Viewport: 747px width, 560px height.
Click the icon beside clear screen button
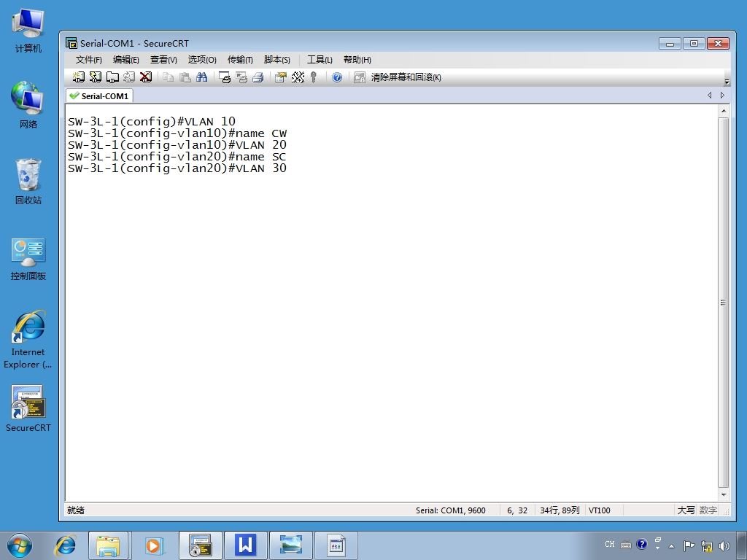tap(359, 77)
